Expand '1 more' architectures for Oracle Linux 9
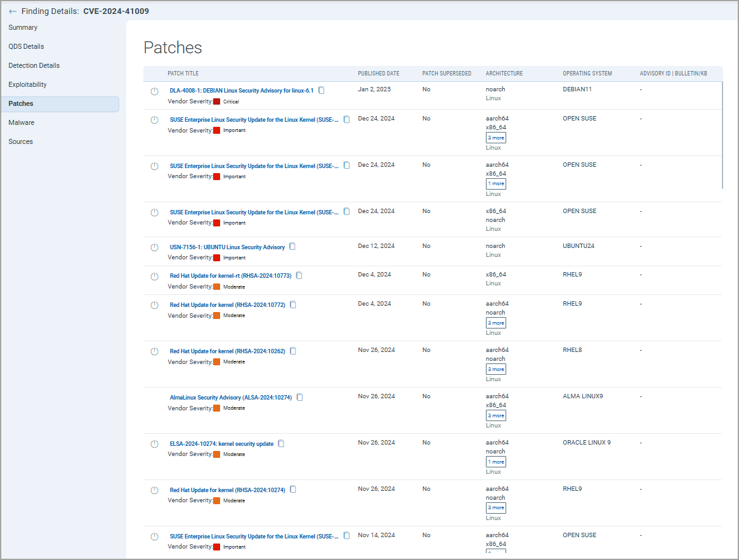The width and height of the screenshot is (739, 560). pos(496,462)
